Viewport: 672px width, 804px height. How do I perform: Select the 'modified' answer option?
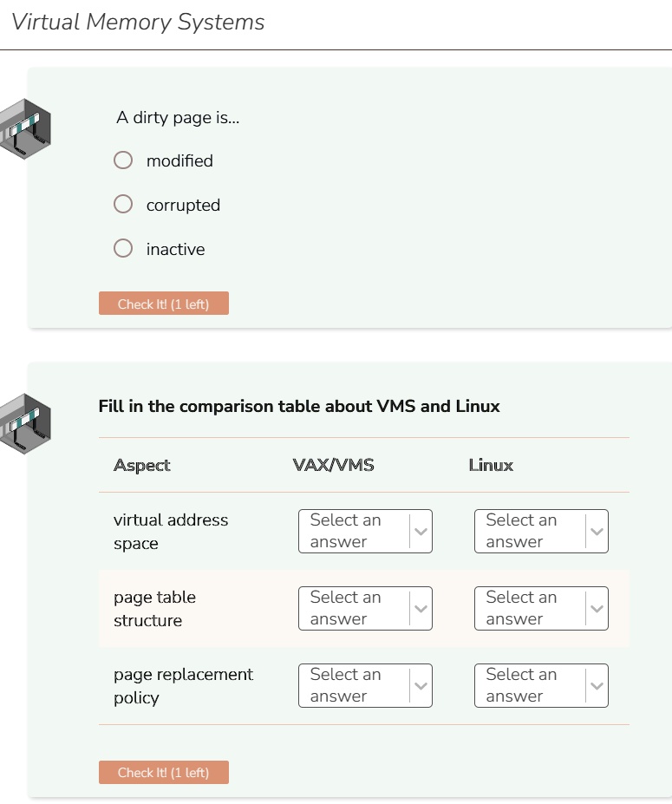point(122,160)
